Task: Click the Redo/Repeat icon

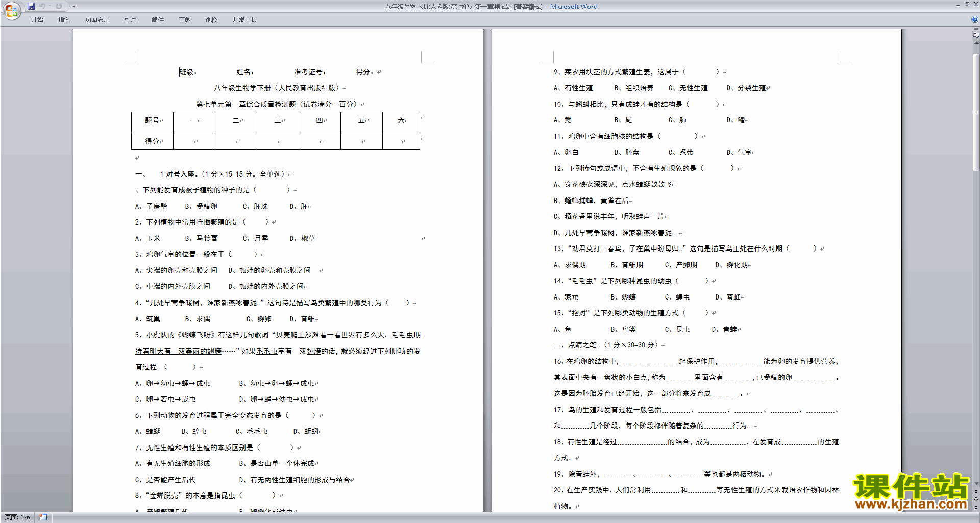Action: [x=59, y=6]
